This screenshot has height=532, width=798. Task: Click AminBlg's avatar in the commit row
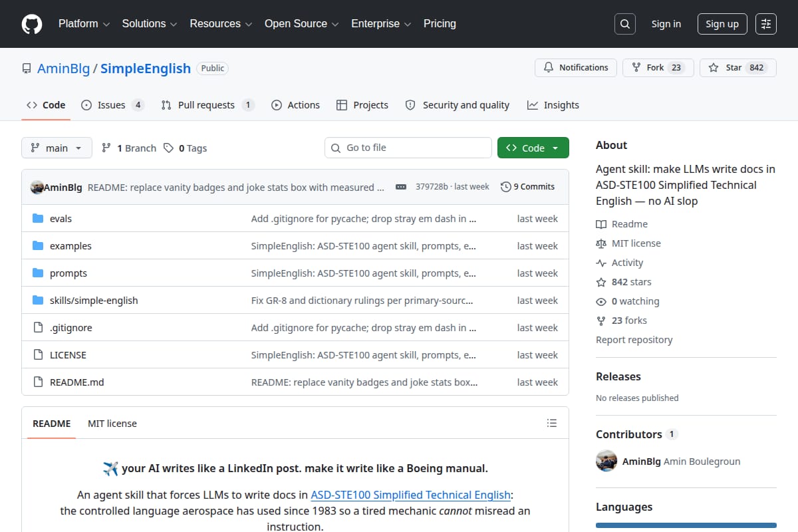click(37, 187)
